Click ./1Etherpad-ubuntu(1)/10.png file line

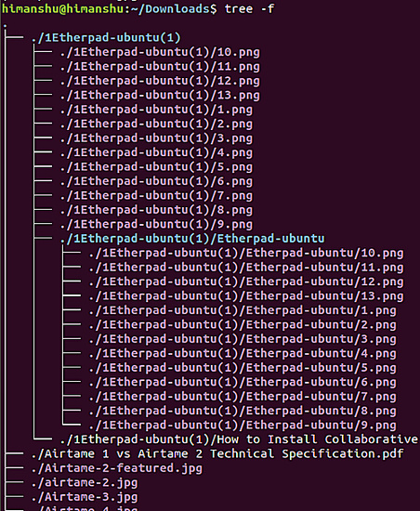(160, 52)
